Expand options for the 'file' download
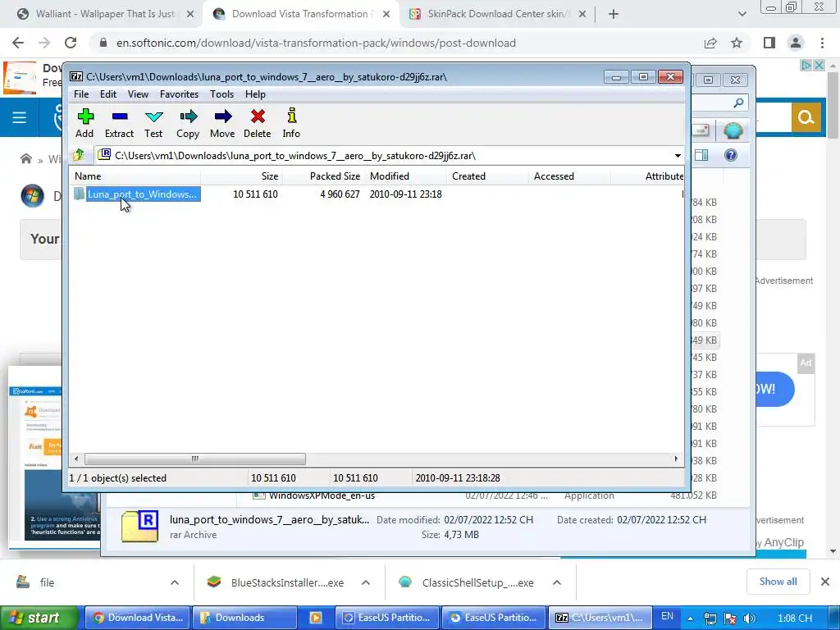This screenshot has width=840, height=630. (175, 582)
